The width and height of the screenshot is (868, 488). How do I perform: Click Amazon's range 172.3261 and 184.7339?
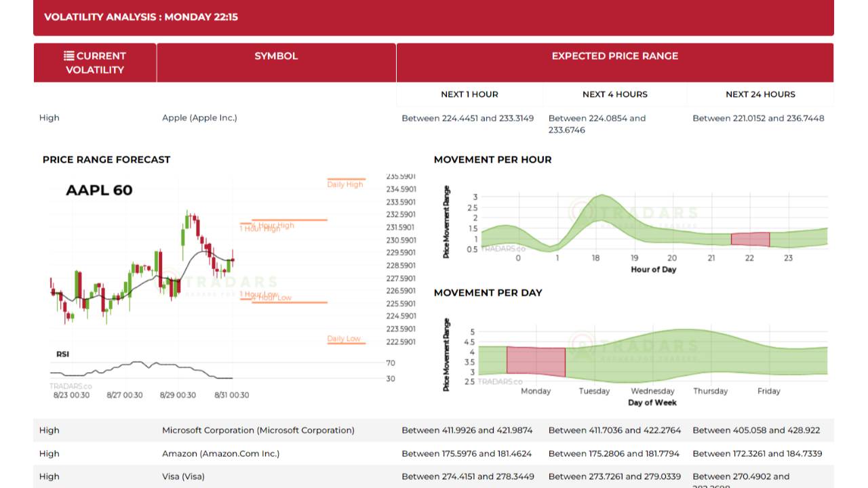click(757, 453)
